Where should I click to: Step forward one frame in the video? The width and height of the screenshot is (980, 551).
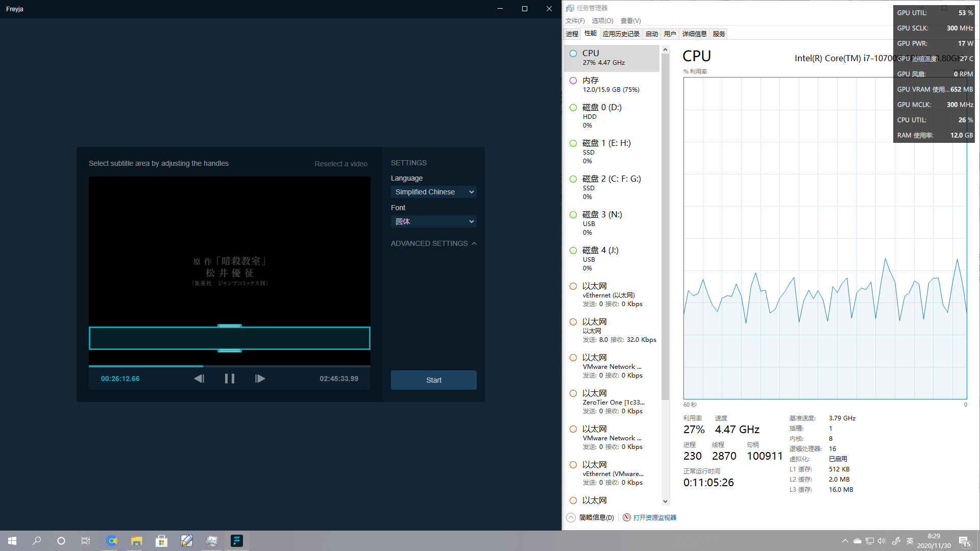(x=260, y=379)
